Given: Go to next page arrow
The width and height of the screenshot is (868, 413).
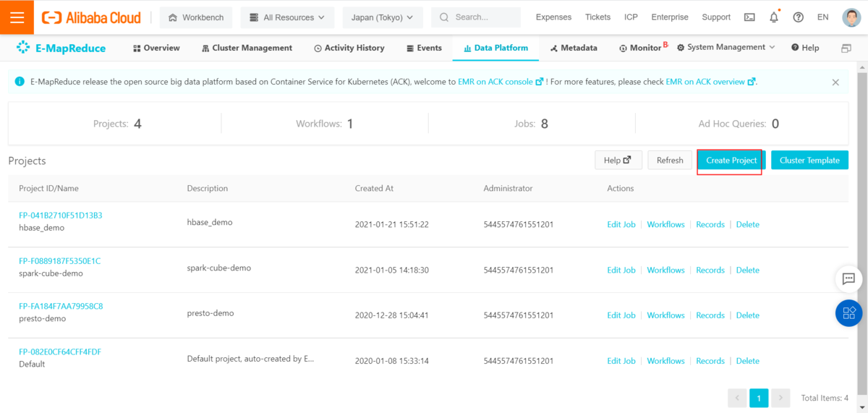Looking at the screenshot, I should click(780, 398).
